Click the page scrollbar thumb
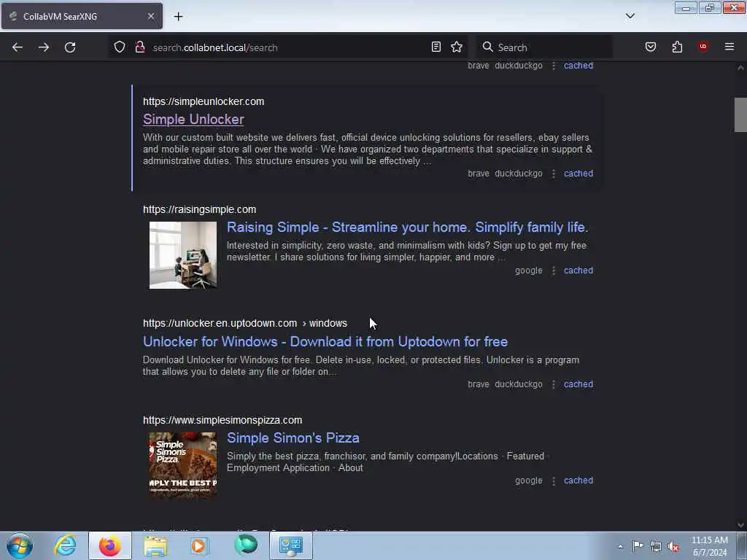 pos(740,114)
